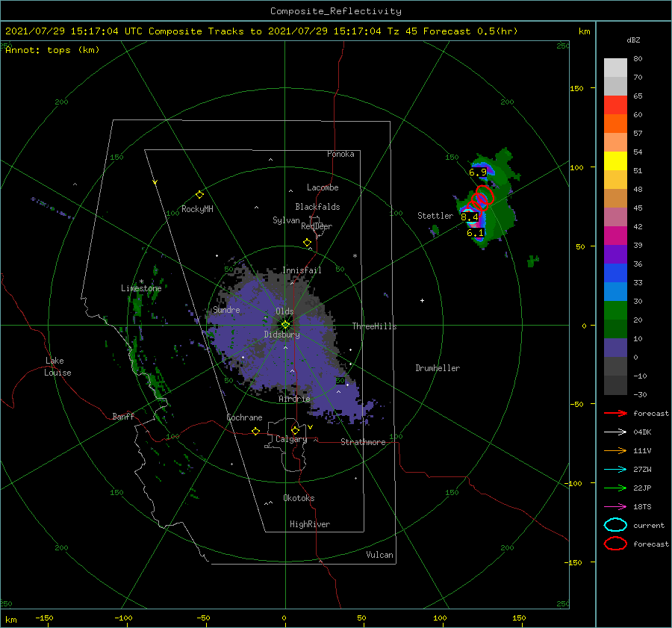Click the yellow v marker northwest of RockyMH
Image resolution: width=672 pixels, height=628 pixels.
pyautogui.click(x=155, y=182)
